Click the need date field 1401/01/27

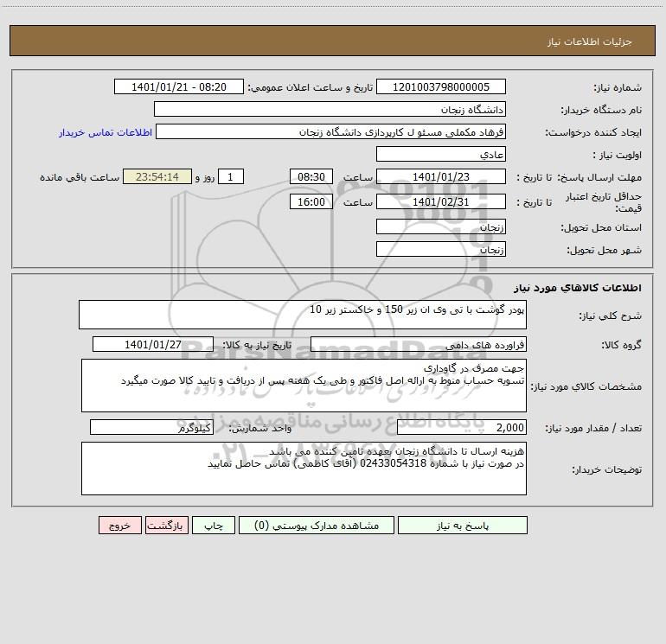(153, 344)
